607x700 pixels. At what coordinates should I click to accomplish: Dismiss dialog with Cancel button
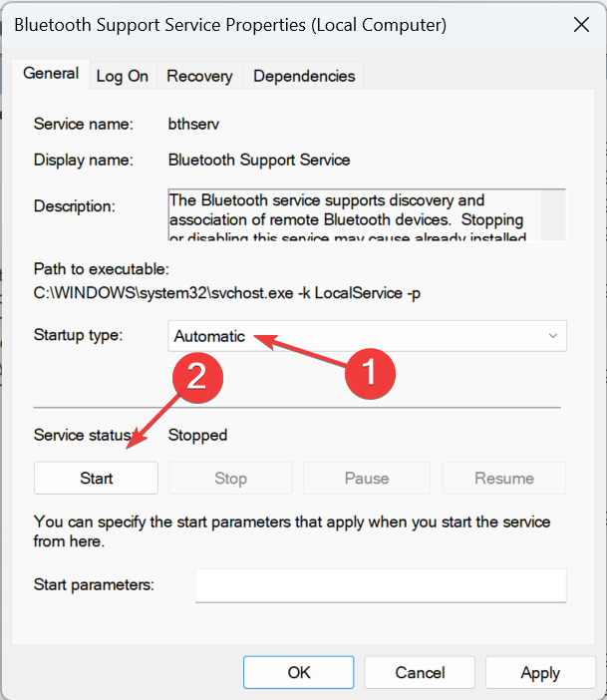420,672
